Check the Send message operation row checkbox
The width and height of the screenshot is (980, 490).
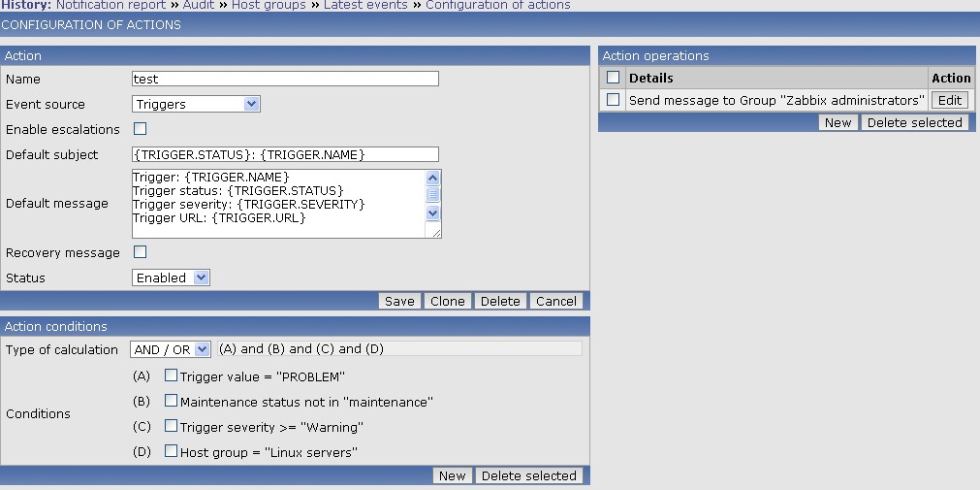pos(614,100)
